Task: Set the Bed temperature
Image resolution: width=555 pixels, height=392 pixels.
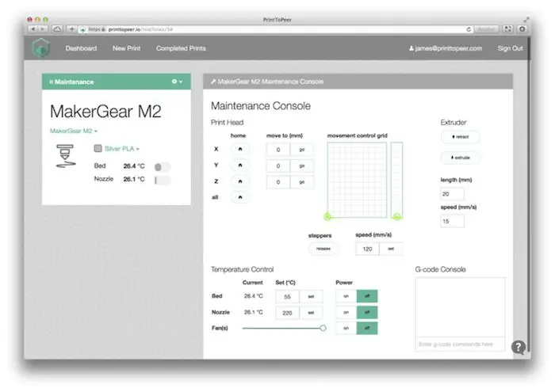Action: 311,296
